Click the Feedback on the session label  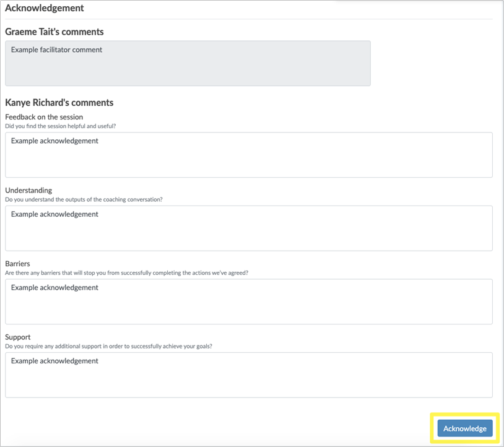coord(44,117)
